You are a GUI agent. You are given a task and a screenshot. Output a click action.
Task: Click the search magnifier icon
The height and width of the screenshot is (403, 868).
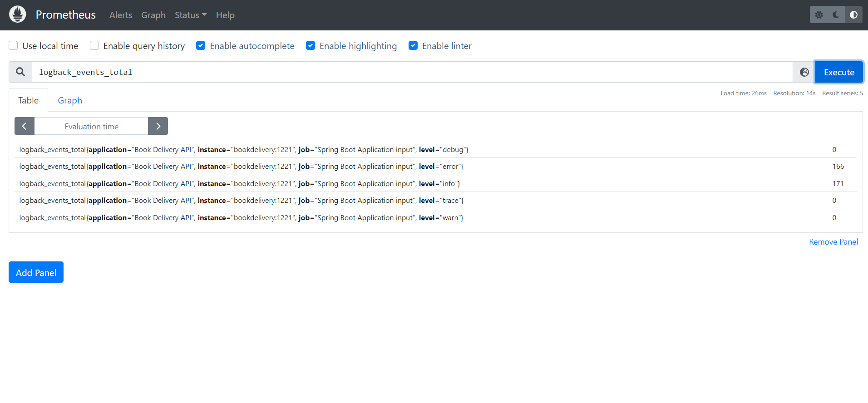click(x=20, y=72)
